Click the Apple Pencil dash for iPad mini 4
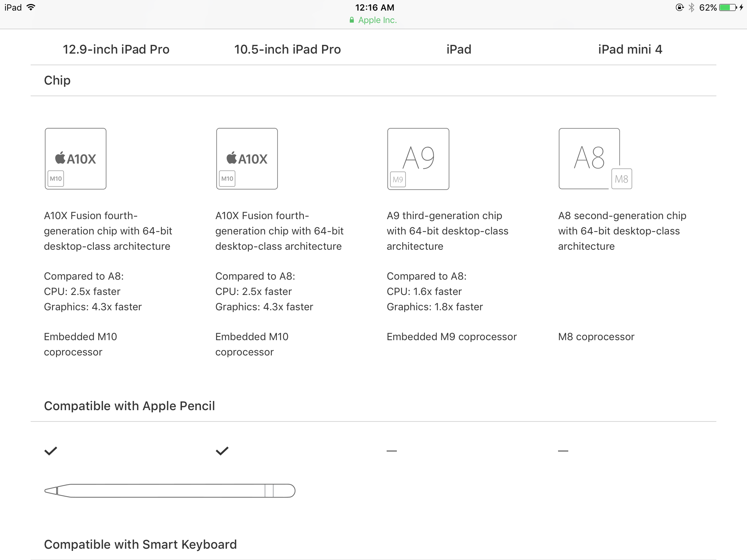 (x=563, y=451)
